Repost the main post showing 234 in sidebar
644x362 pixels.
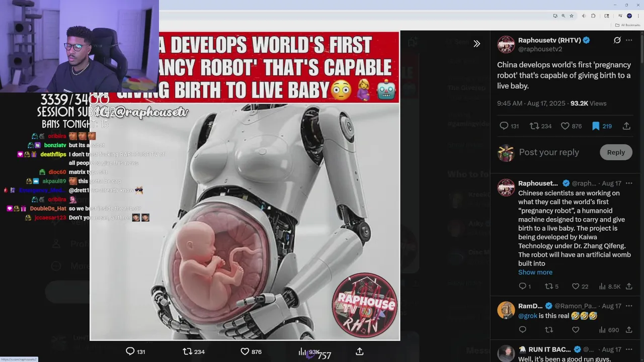click(540, 126)
